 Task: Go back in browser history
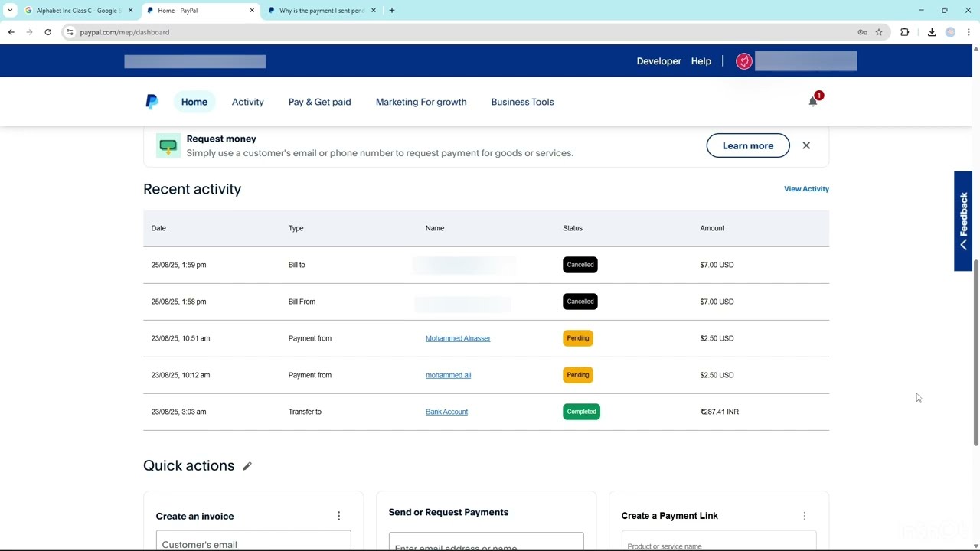11,32
